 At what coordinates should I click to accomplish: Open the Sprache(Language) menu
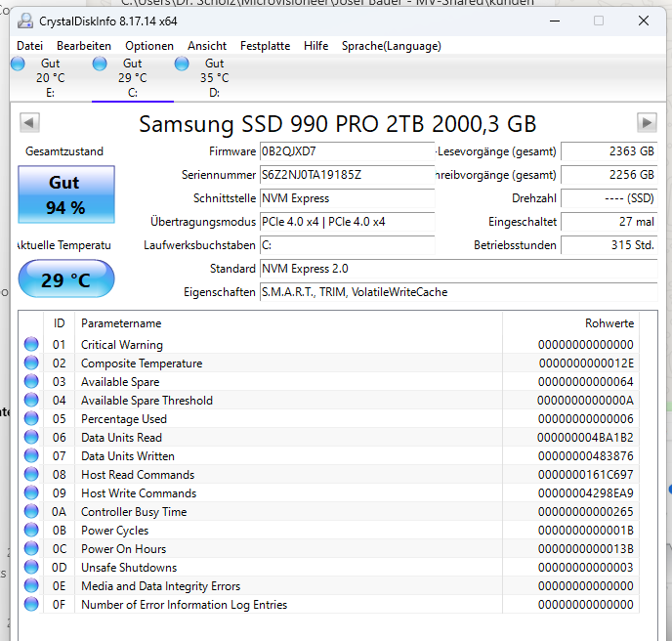click(392, 46)
